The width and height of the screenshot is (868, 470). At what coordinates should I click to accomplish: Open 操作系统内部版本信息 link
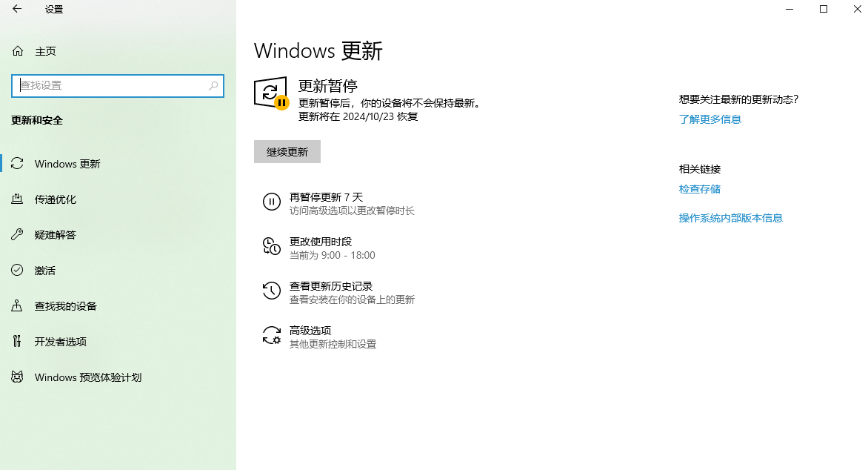point(731,217)
